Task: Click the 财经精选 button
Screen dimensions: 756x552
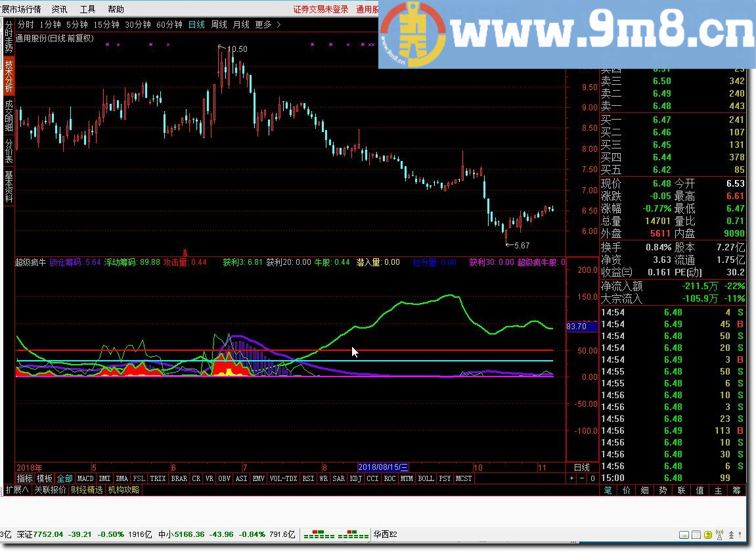Action: click(88, 490)
